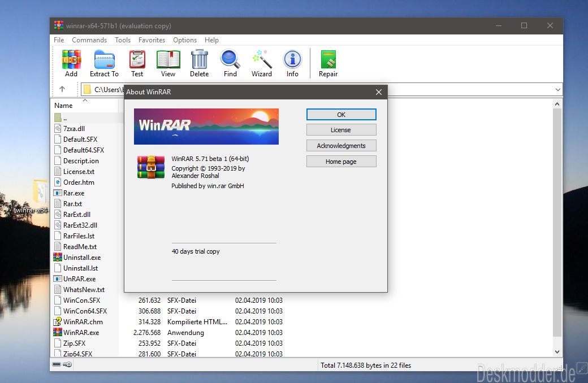Viewport: 588px width, 383px height.
Task: Expand the address bar path dropdown
Action: coord(557,90)
